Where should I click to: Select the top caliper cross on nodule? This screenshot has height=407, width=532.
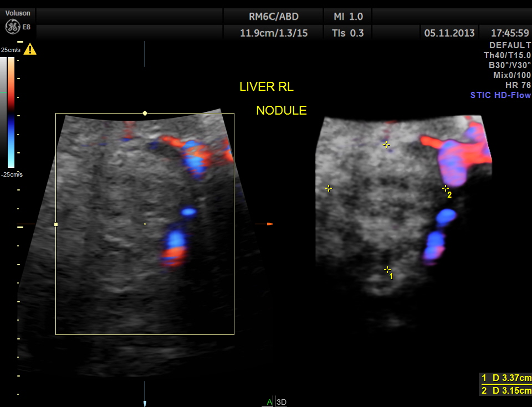click(387, 145)
